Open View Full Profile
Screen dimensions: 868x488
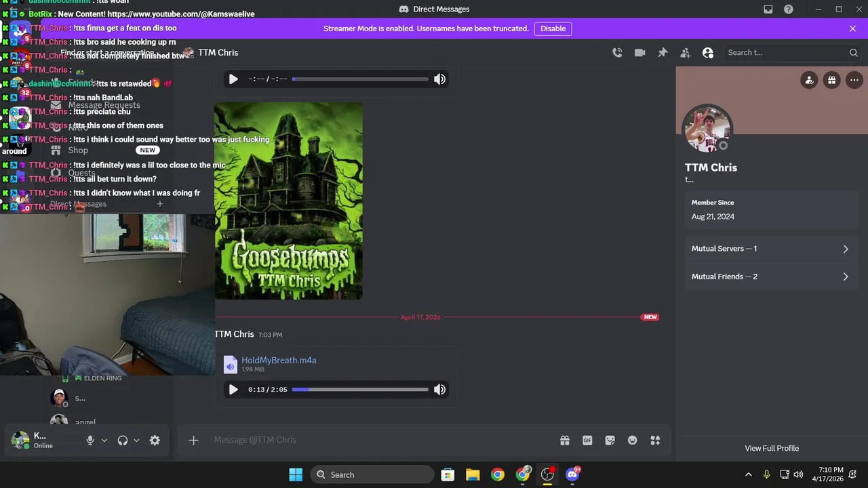pos(772,448)
